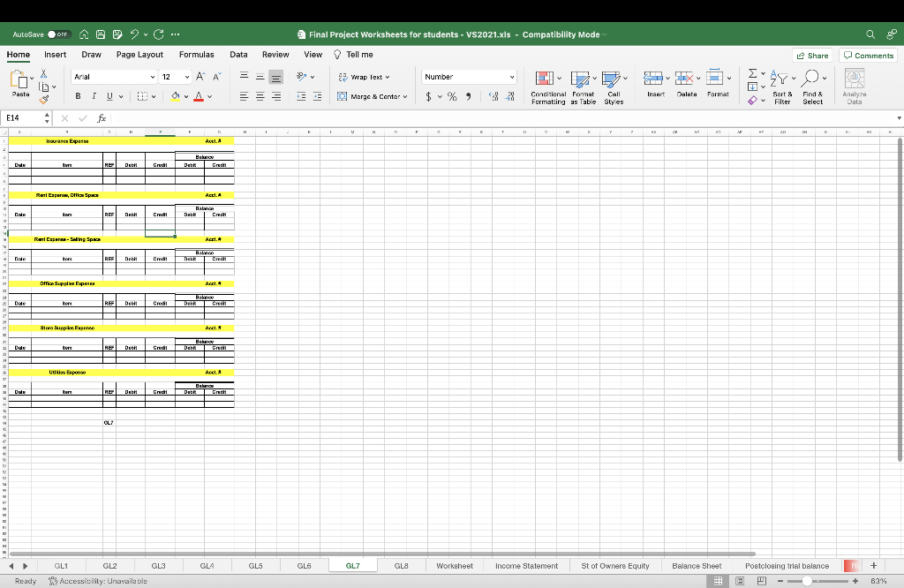Open the Data ribbon tab
Viewport: 904px width, 588px height.
[238, 55]
